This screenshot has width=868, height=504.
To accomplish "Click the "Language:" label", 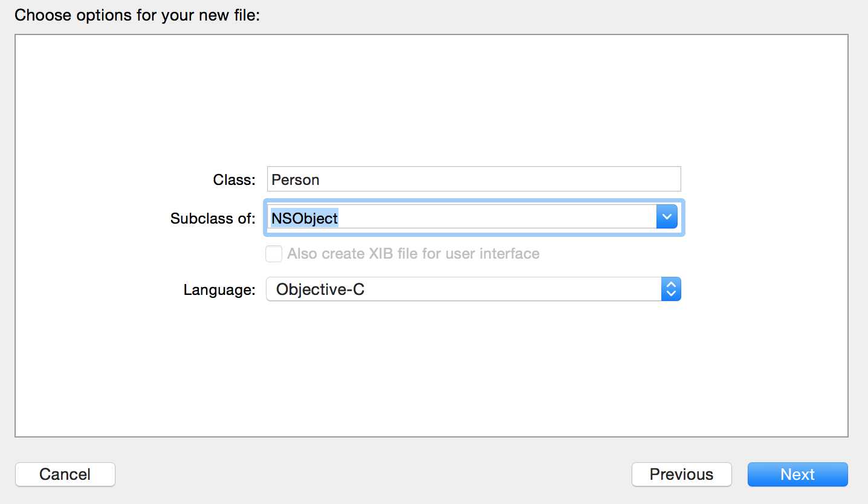I will click(x=219, y=290).
